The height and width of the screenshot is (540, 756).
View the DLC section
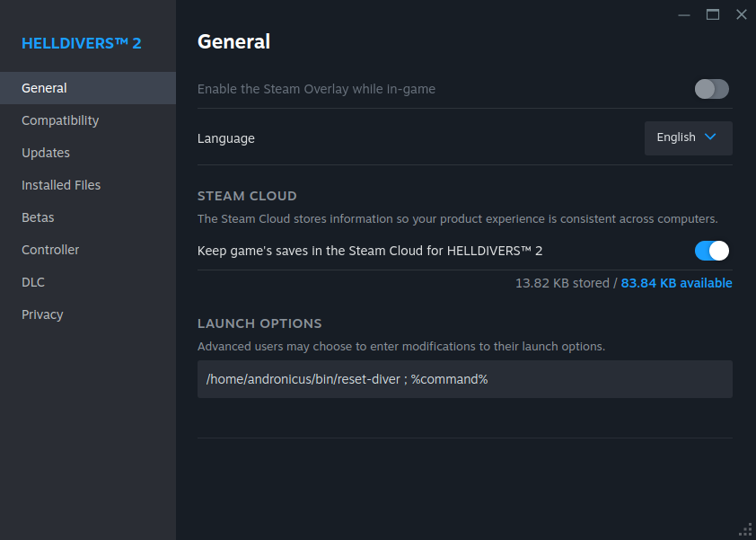coord(32,281)
